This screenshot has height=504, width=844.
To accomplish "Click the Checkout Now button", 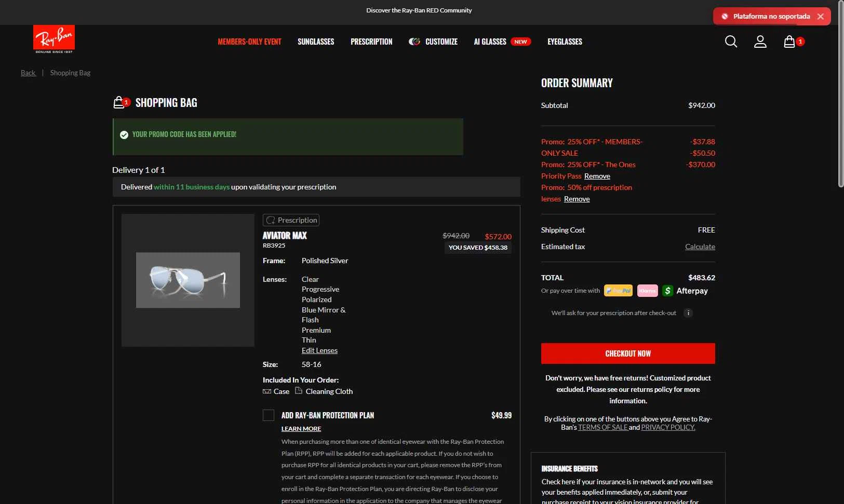I will point(628,353).
